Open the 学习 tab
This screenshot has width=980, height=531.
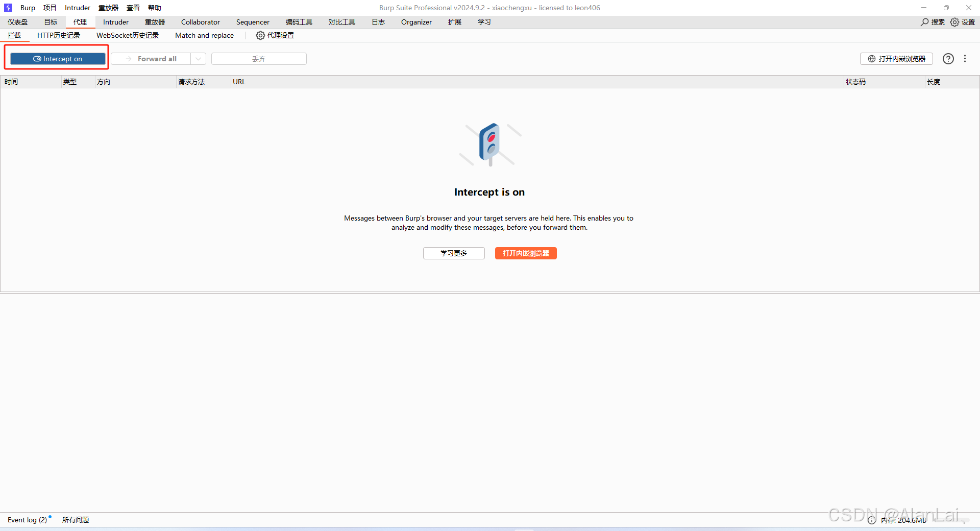(484, 22)
